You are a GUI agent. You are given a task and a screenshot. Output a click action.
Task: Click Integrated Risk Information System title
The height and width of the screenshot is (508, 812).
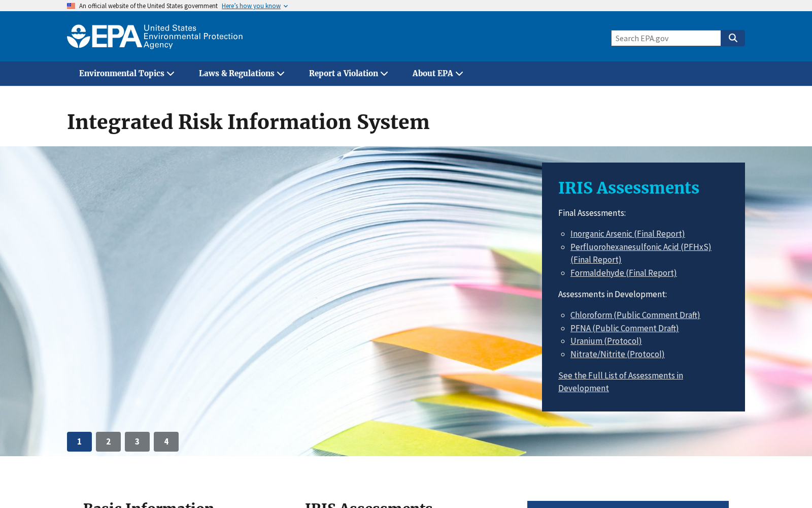tap(248, 122)
